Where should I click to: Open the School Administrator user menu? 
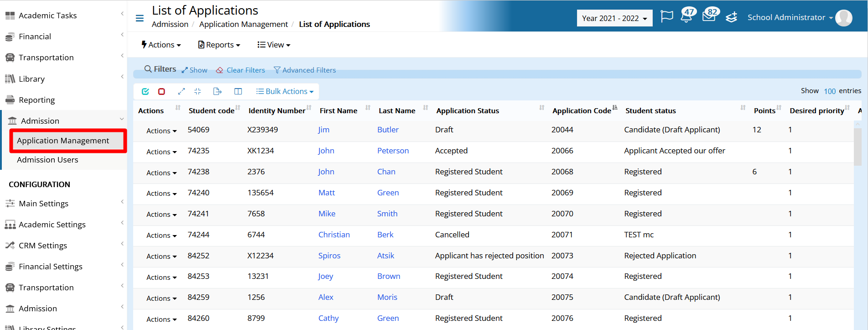(x=790, y=17)
